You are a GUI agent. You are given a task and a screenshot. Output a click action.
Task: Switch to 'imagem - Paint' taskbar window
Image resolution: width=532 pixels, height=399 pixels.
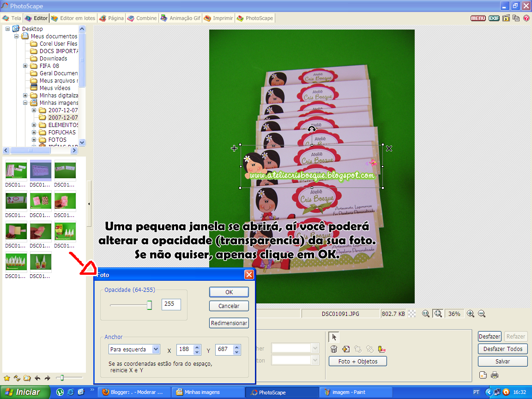click(356, 392)
